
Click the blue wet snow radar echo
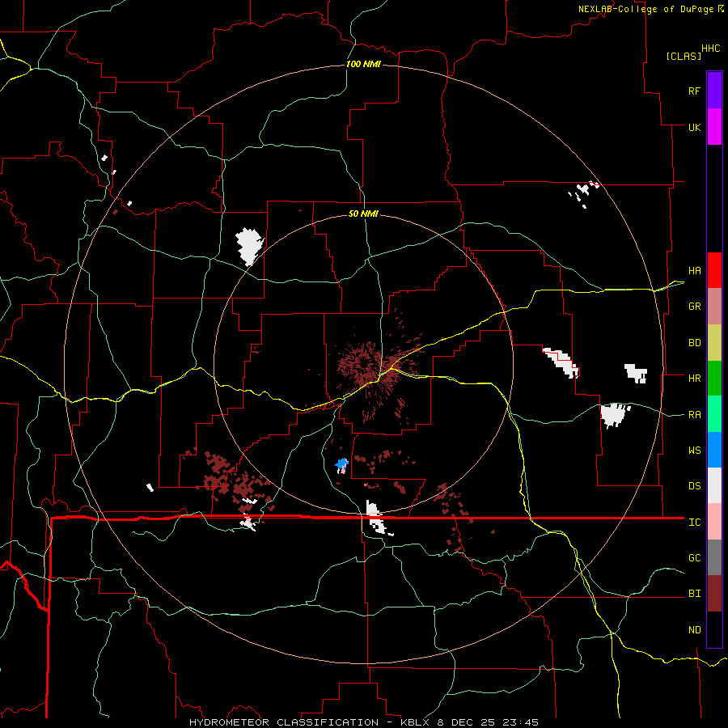[x=341, y=464]
